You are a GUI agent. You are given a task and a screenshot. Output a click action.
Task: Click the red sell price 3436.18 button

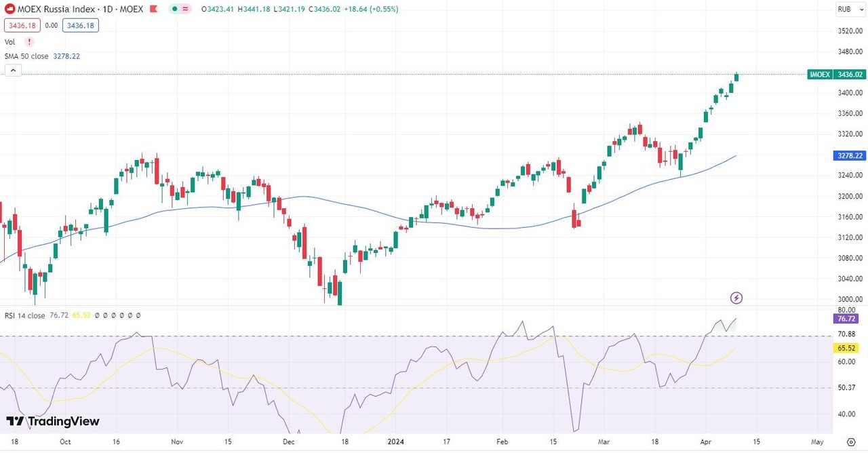point(22,25)
